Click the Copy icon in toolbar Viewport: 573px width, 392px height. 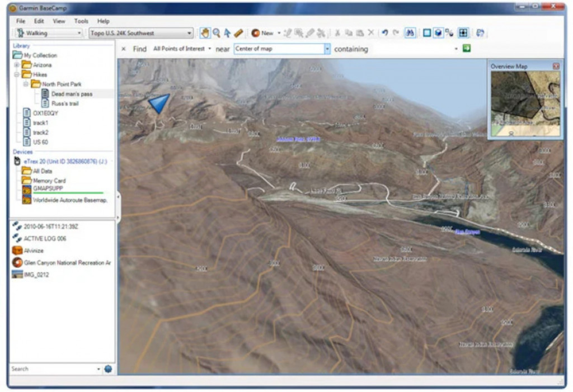(x=349, y=33)
